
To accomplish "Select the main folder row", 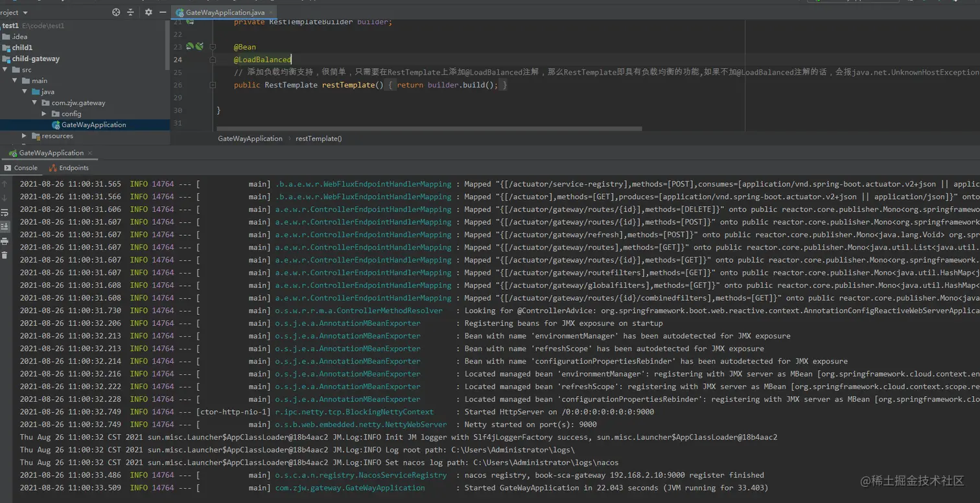I will [85, 80].
